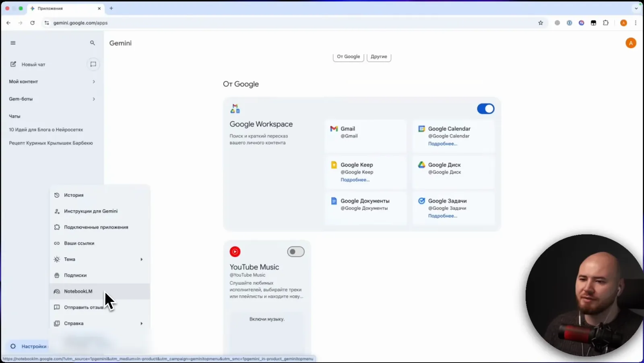
Task: Open Chrome profile avatar in toolbar
Action: coord(623,23)
